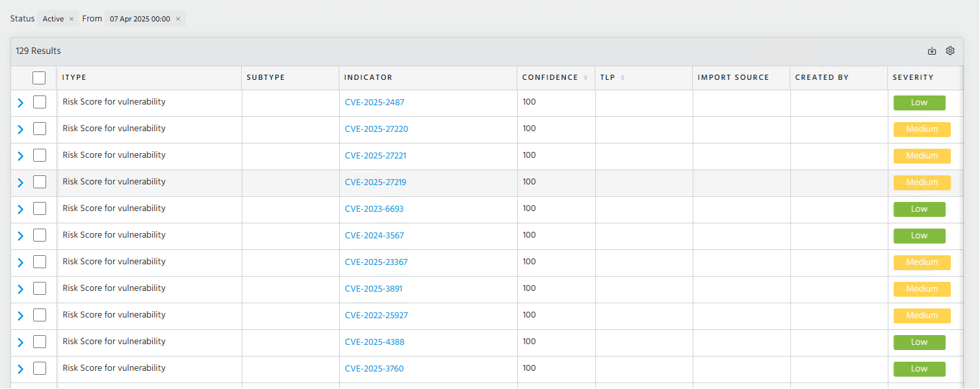Click itype text in CVE-2025-4388 row

114,342
